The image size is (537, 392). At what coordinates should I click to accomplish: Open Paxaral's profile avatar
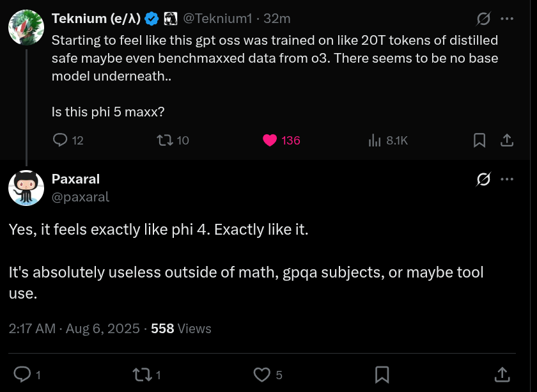[26, 188]
